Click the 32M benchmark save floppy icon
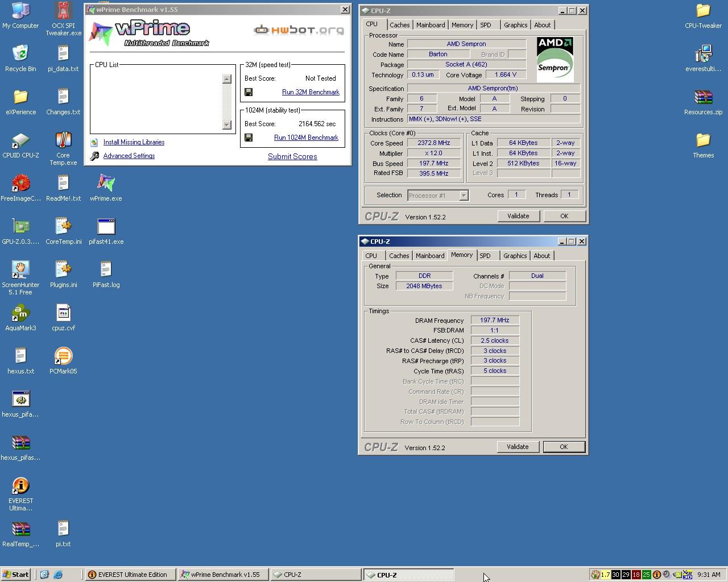 pyautogui.click(x=249, y=92)
